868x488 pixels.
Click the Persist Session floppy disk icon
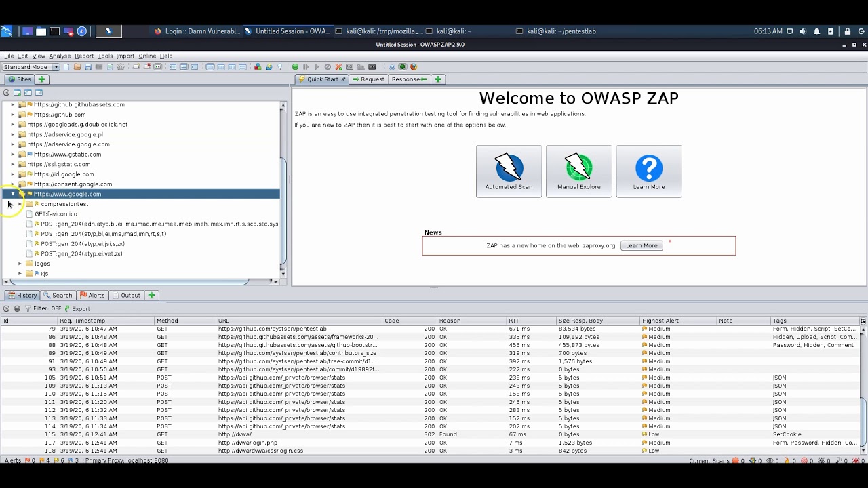(x=88, y=67)
